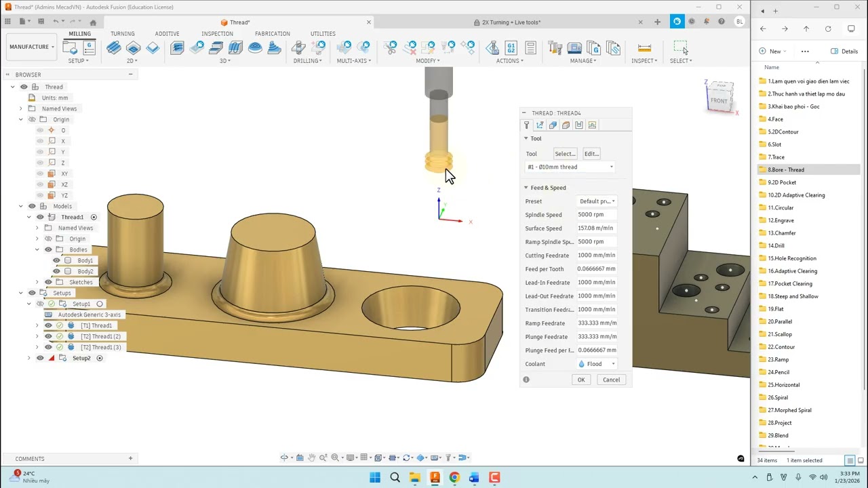The width and height of the screenshot is (868, 488).
Task: Open the Manufacture workspace dropdown
Action: click(x=31, y=47)
